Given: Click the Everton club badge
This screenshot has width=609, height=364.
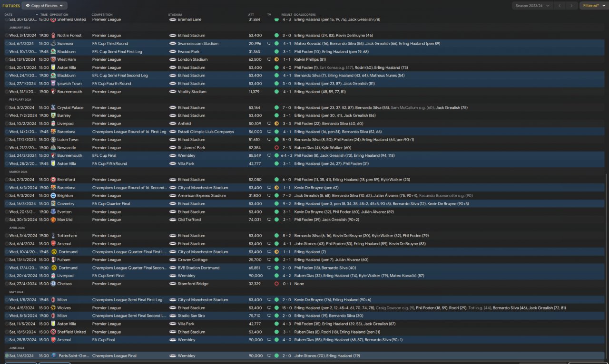Looking at the screenshot, I should (53, 212).
